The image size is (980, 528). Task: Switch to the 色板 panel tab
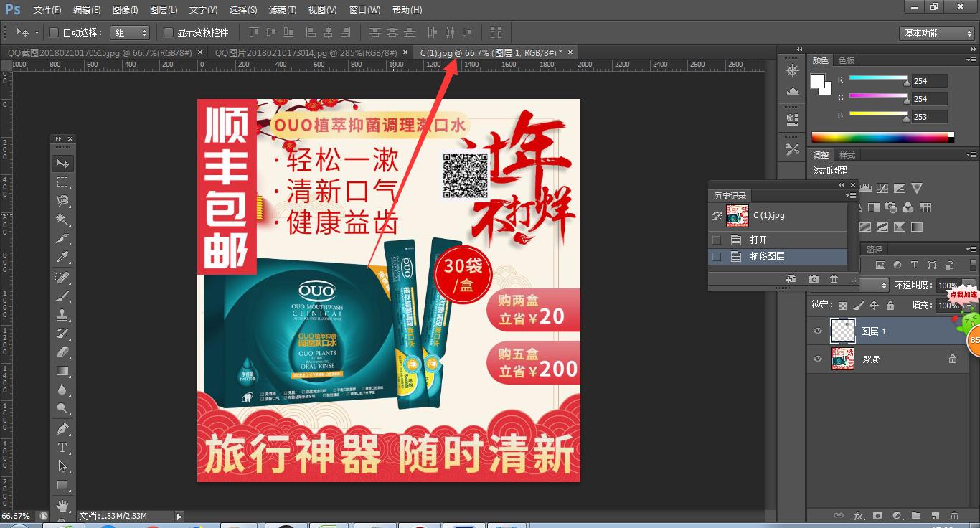(845, 60)
